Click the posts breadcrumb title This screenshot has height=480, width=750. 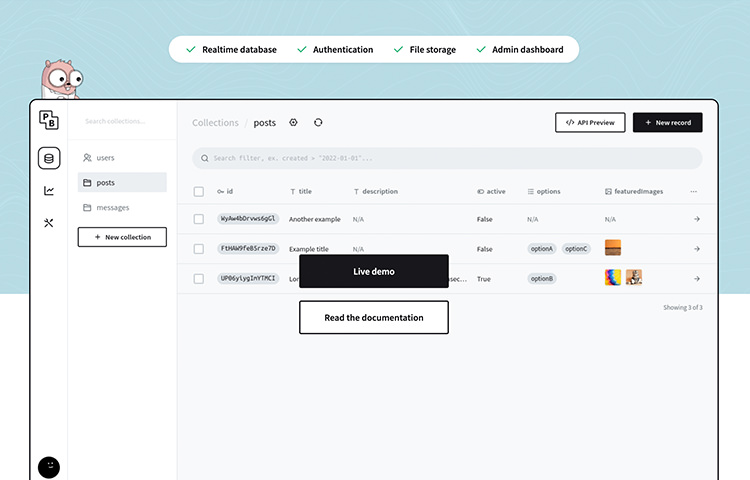click(x=265, y=123)
